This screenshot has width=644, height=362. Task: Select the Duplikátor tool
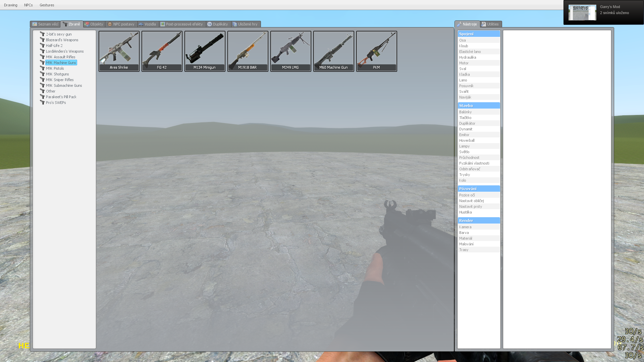(x=479, y=123)
